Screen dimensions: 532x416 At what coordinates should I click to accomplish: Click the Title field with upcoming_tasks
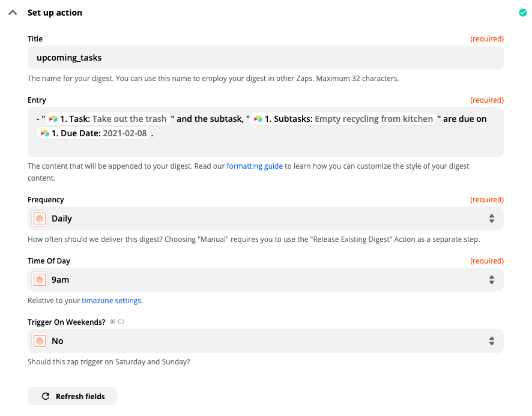coord(265,58)
